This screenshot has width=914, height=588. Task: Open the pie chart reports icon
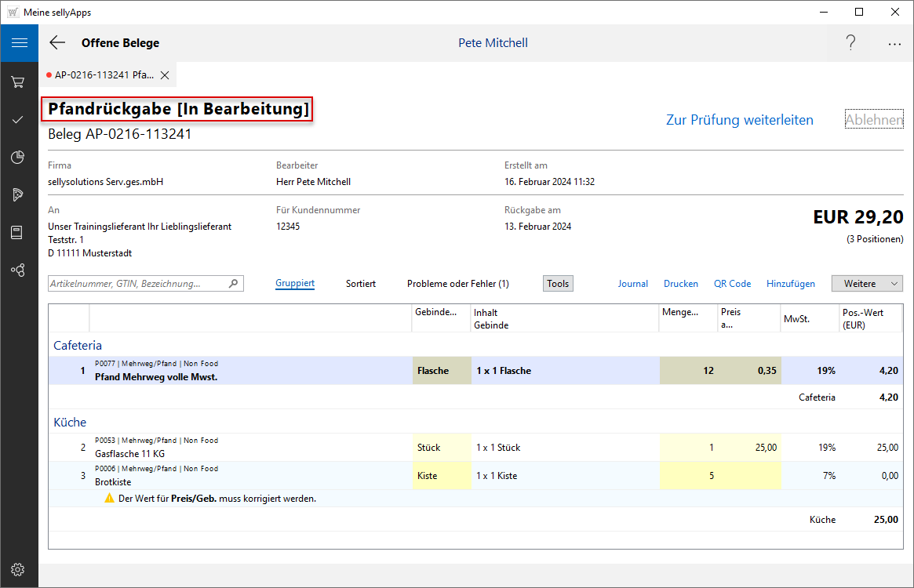tap(19, 157)
